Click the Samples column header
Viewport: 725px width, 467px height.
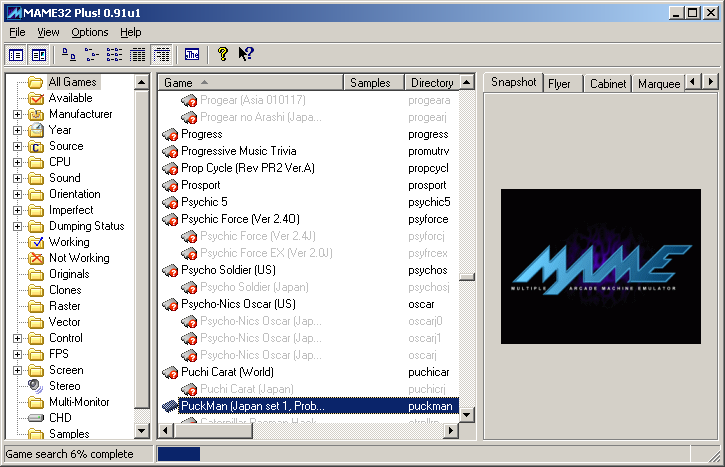[x=372, y=82]
